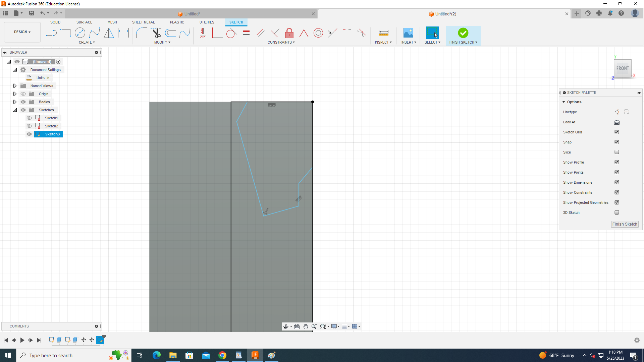Click the Trim tool in Modify group
The width and height of the screenshot is (644, 362).
click(x=157, y=33)
